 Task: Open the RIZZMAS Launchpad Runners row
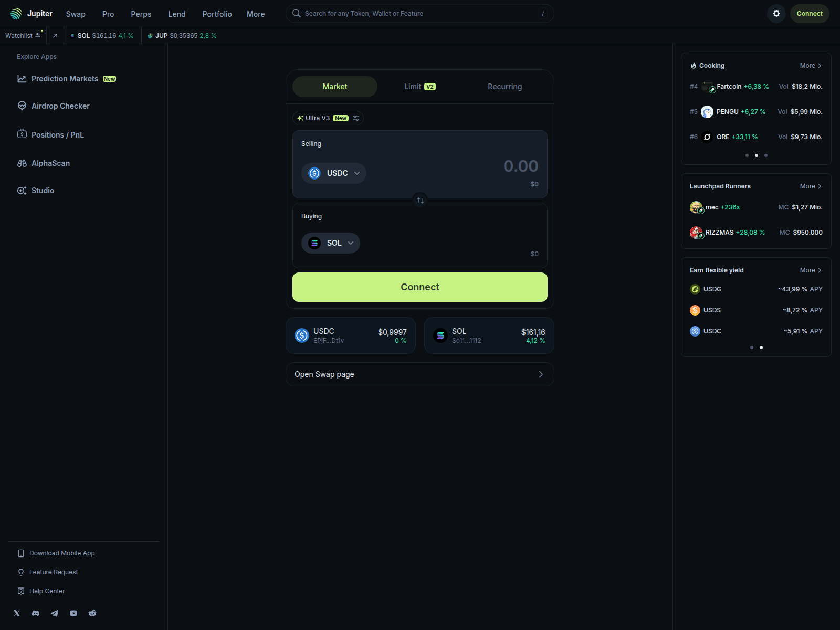click(x=756, y=233)
